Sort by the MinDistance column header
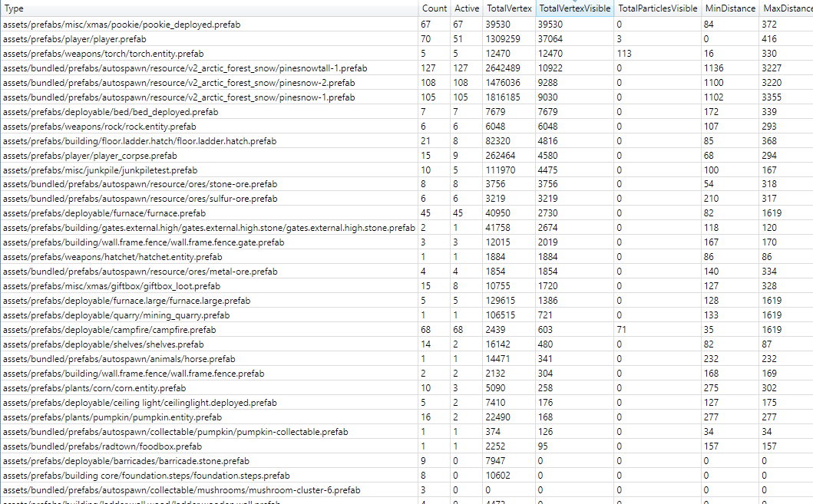This screenshot has height=504, width=813. (x=730, y=8)
